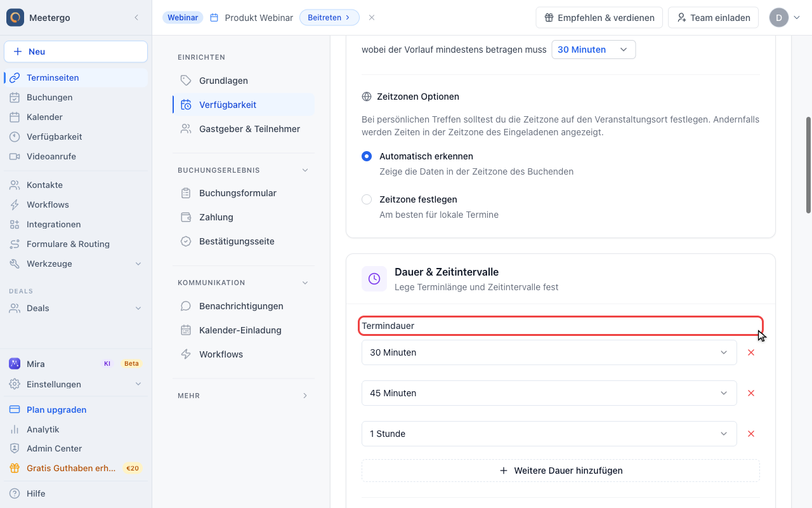The image size is (812, 508).
Task: Select Zeitzone festlegen radio option
Action: (x=367, y=199)
